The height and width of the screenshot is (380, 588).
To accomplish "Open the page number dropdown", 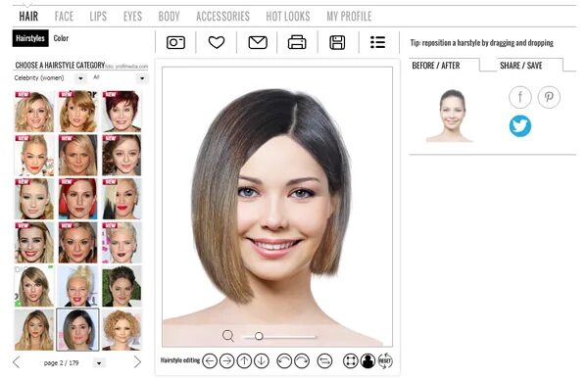I will point(99,363).
